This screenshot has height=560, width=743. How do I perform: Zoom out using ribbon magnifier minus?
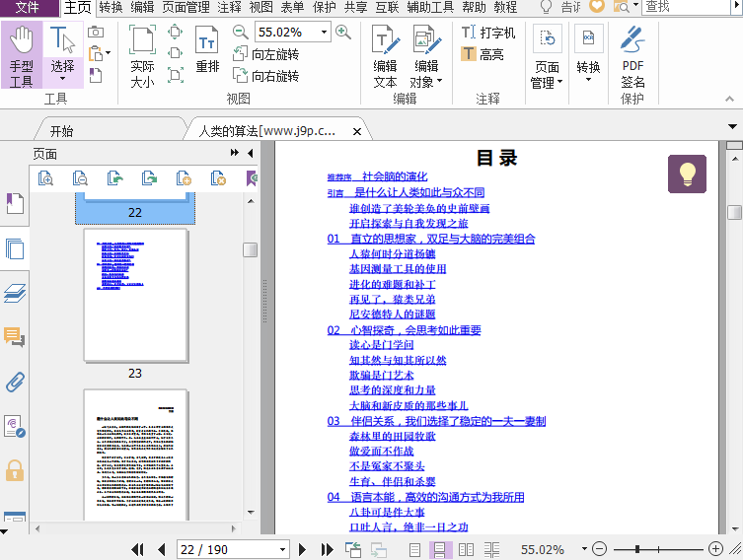pos(241,33)
